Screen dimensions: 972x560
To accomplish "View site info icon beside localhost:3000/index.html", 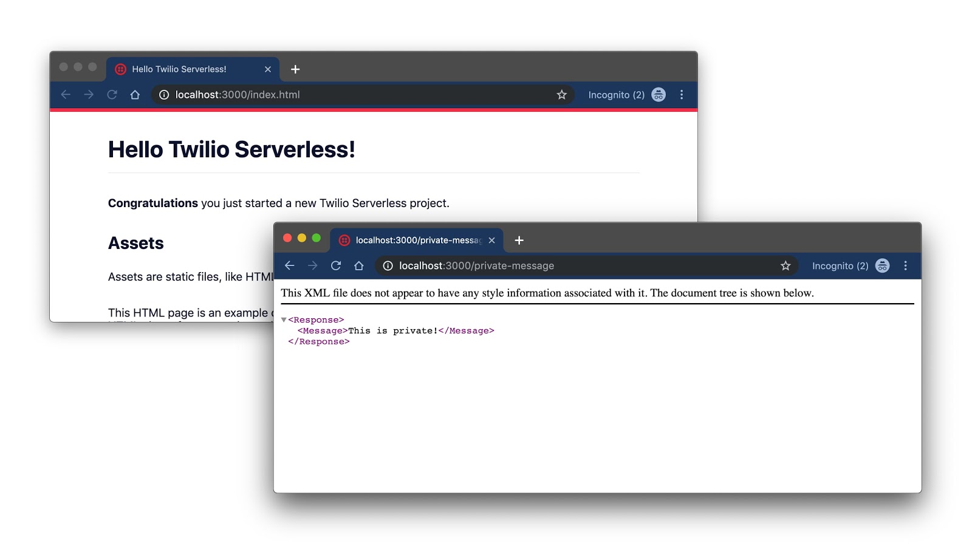I will click(164, 95).
